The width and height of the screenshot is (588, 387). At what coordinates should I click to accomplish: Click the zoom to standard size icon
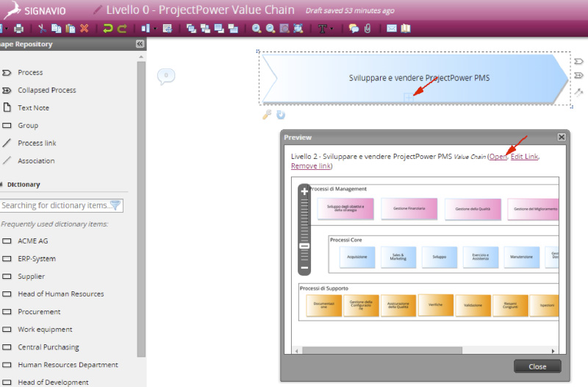pos(284,29)
